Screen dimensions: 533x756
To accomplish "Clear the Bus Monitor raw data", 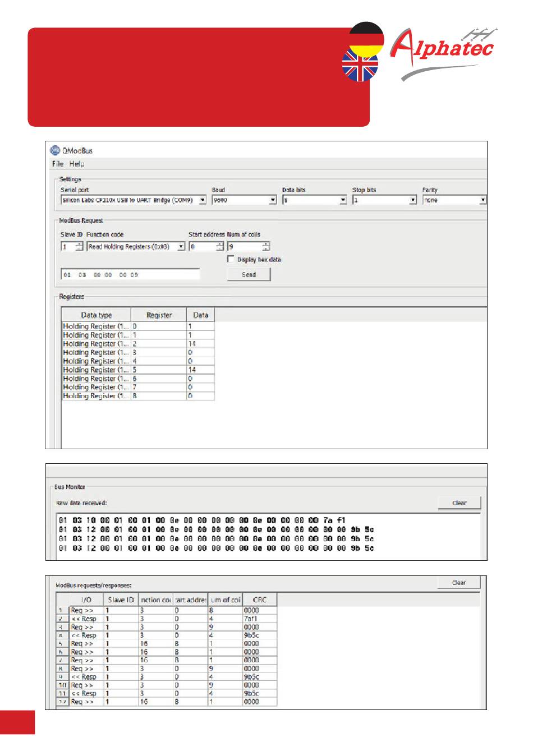I will click(459, 503).
